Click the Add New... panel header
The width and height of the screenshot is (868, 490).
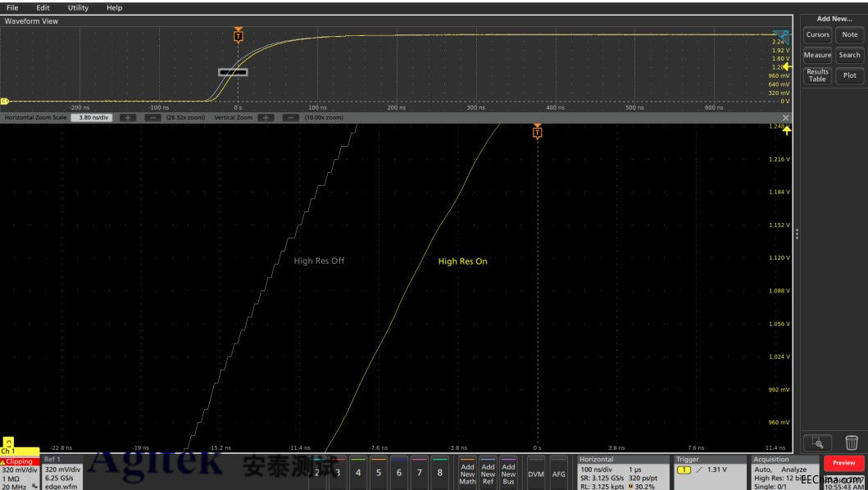(834, 19)
